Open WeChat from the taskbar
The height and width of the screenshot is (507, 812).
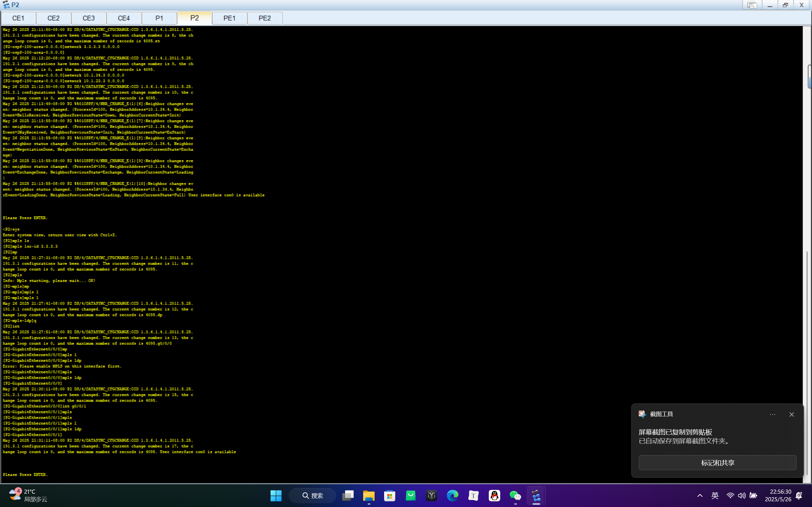515,496
